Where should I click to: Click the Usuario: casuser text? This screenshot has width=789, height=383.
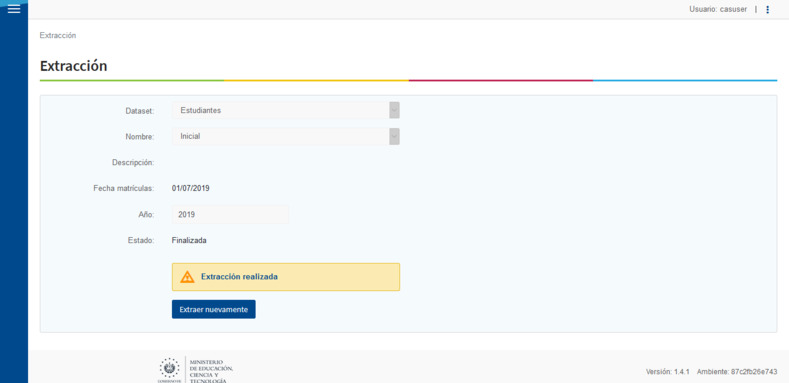point(718,9)
